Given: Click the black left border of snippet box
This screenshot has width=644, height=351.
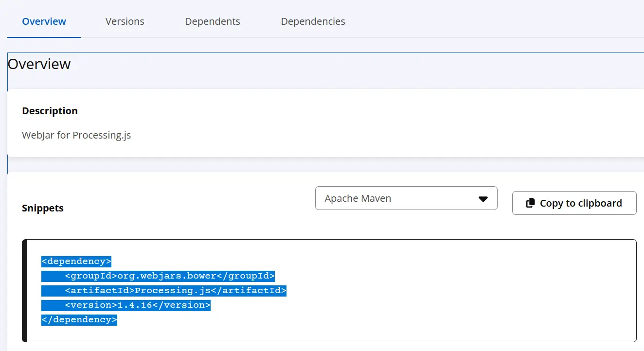Looking at the screenshot, I should (24, 291).
